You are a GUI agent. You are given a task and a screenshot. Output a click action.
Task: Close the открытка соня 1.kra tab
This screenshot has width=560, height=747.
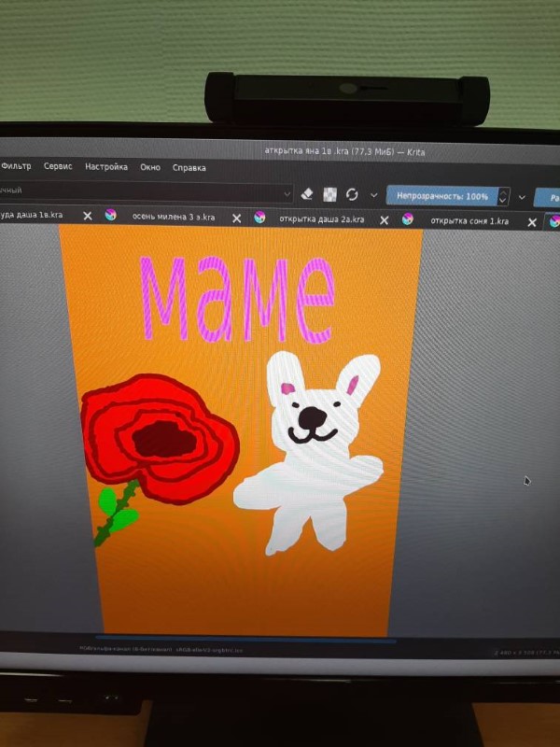tap(532, 222)
